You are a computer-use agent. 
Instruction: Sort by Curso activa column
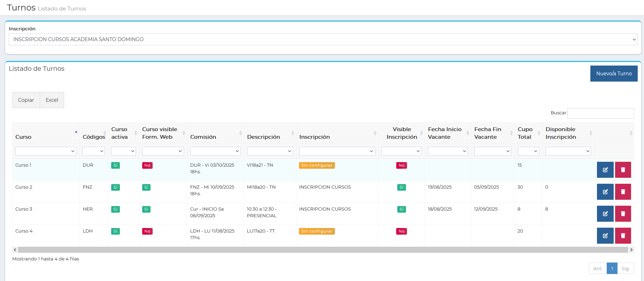click(x=123, y=133)
